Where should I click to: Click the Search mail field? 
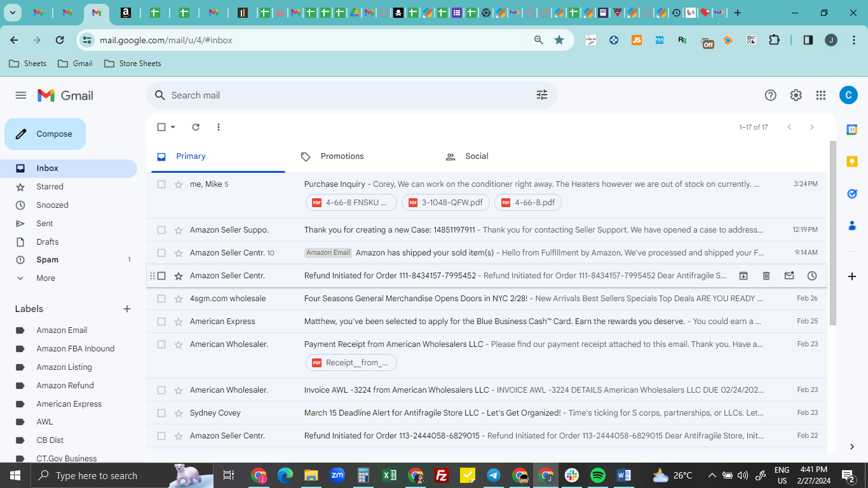[x=352, y=95]
